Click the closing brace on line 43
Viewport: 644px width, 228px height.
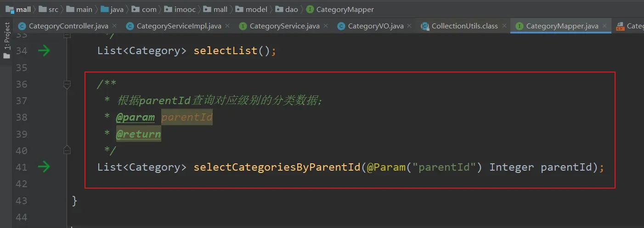(74, 200)
